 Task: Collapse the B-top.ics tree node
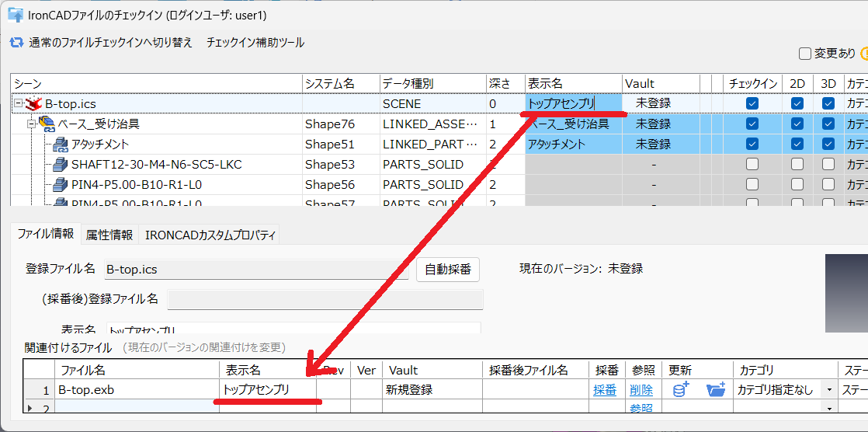pyautogui.click(x=19, y=103)
